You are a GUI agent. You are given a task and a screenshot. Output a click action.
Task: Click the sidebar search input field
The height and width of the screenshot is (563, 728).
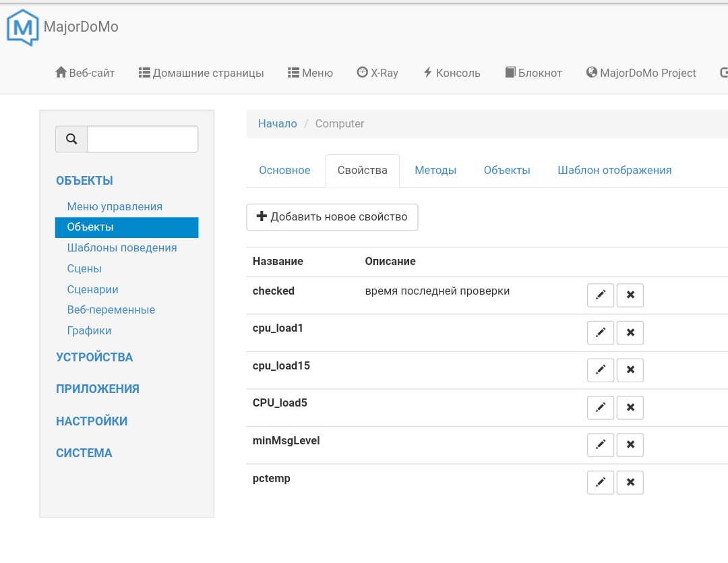pyautogui.click(x=142, y=140)
